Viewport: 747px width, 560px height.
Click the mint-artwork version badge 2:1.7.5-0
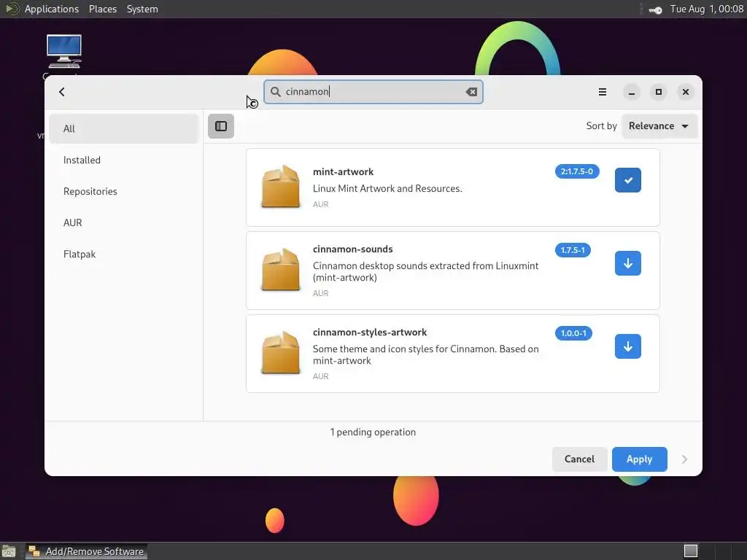(577, 171)
